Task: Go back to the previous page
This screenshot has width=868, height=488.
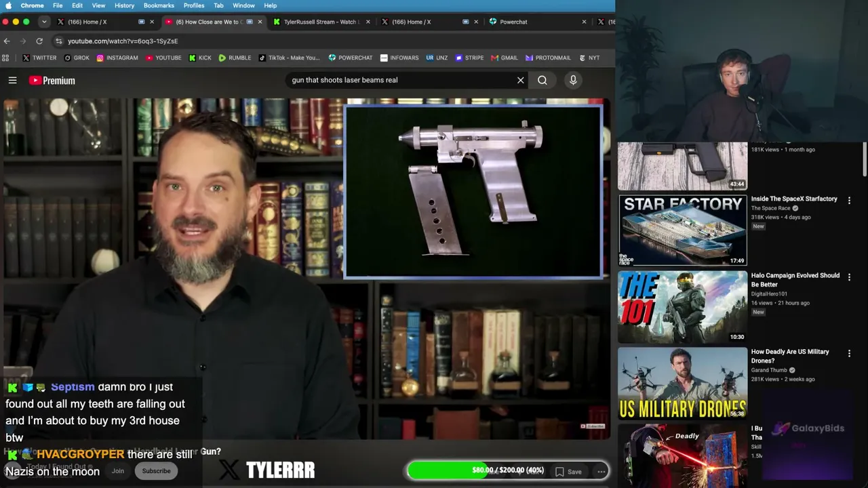Action: pyautogui.click(x=7, y=41)
